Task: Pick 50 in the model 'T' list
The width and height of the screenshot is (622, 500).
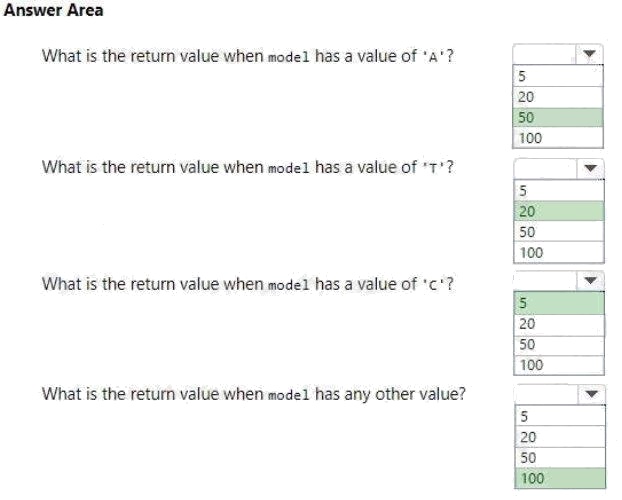Action: [x=559, y=231]
